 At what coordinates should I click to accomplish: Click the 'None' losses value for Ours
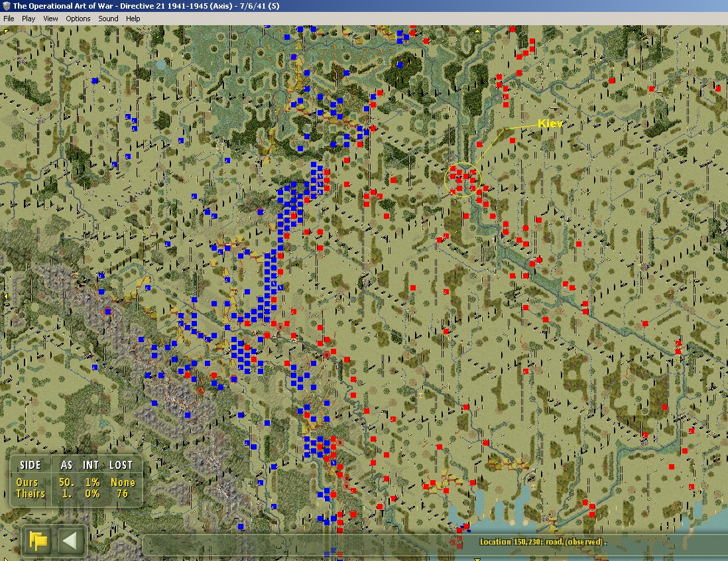point(123,482)
